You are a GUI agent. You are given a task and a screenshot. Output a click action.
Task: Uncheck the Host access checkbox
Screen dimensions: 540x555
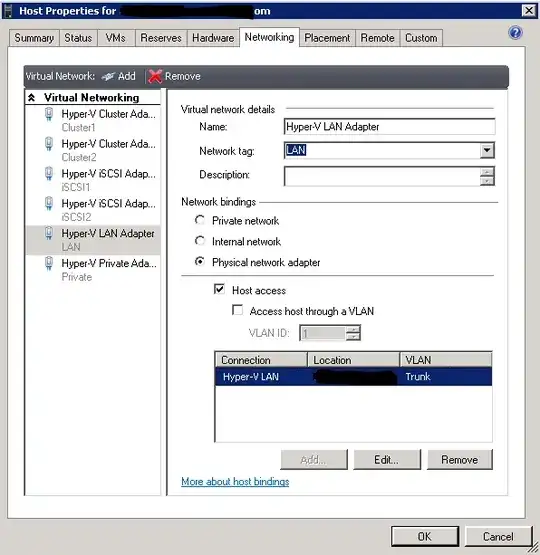coord(219,289)
